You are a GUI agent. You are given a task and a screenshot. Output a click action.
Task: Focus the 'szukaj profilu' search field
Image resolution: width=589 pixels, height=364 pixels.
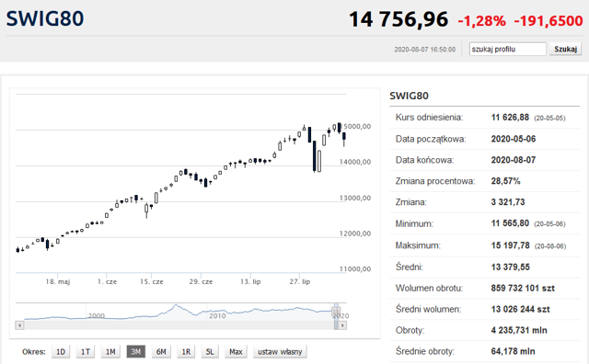pyautogui.click(x=507, y=49)
